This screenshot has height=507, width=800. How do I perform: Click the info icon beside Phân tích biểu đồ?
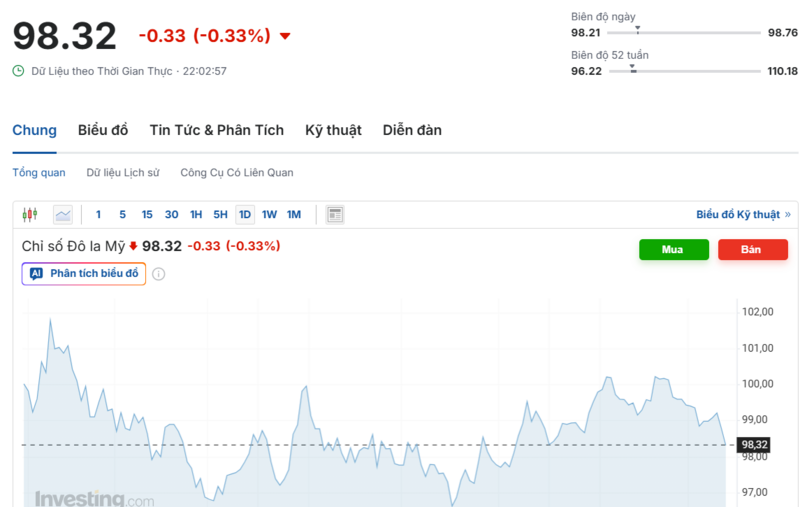[158, 274]
